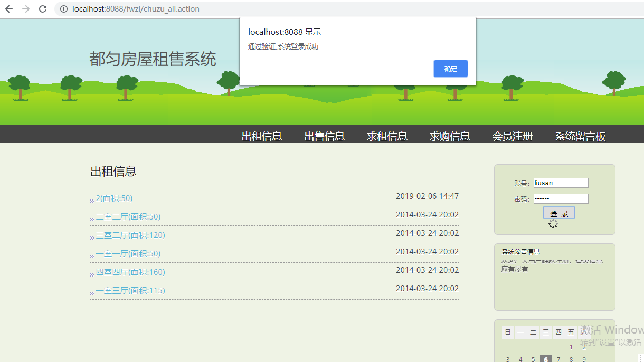Click the date 2019-02-06 14:47
644x362 pixels.
click(428, 196)
